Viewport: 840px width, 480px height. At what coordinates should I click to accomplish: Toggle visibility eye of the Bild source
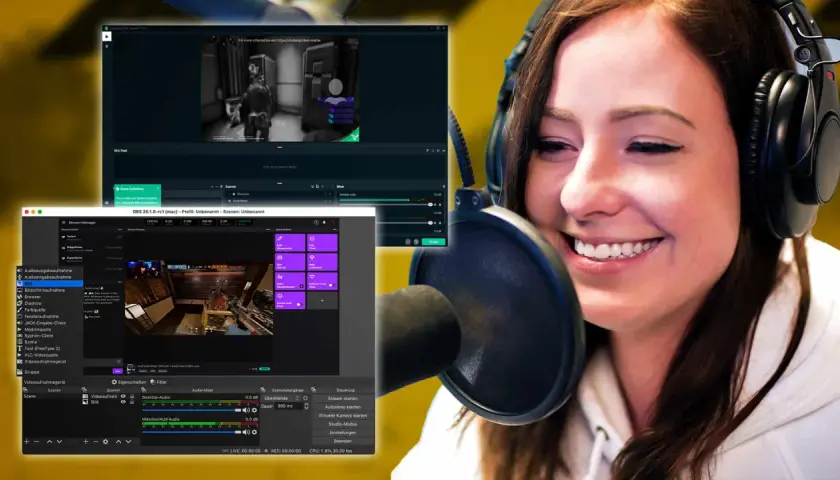pos(123,402)
